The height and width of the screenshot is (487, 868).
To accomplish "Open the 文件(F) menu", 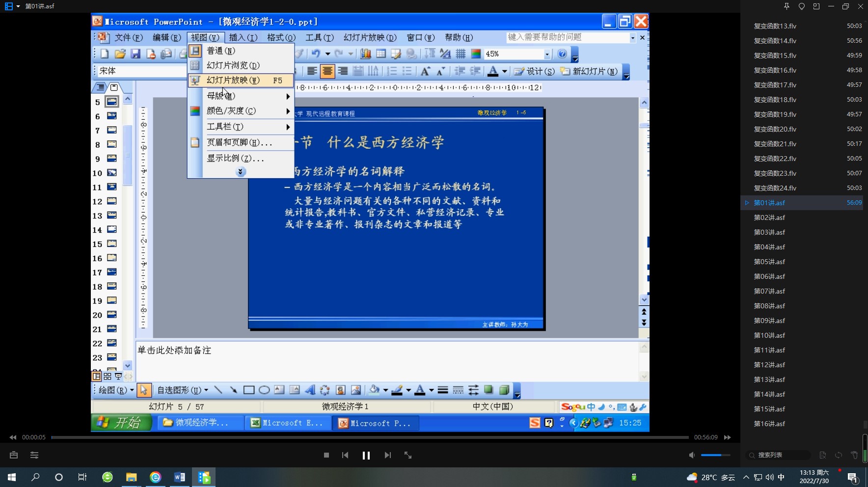I will coord(129,37).
